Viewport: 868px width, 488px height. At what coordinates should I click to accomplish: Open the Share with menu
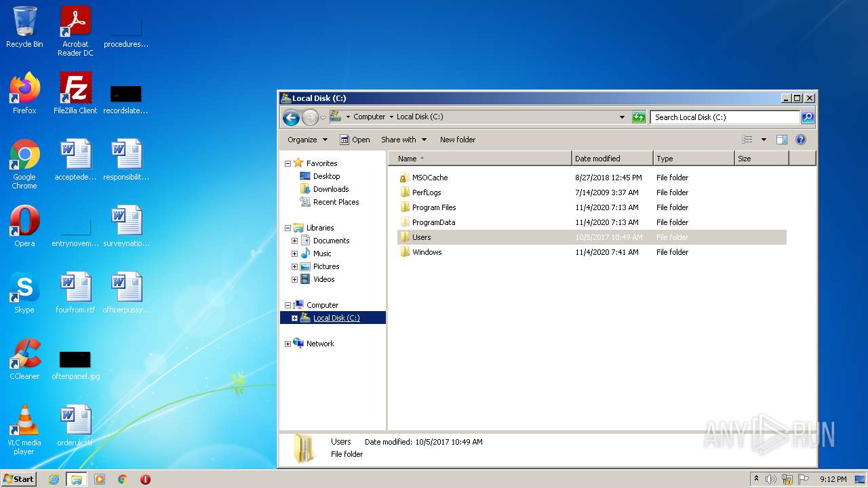click(403, 140)
